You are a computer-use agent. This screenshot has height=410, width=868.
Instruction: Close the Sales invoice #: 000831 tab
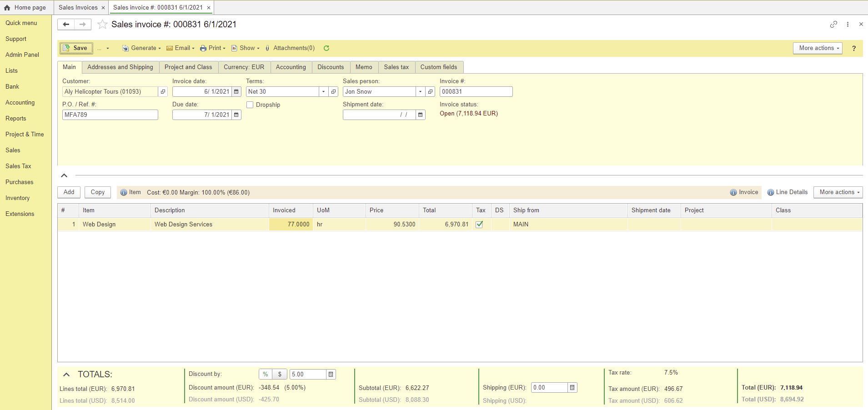click(x=209, y=8)
